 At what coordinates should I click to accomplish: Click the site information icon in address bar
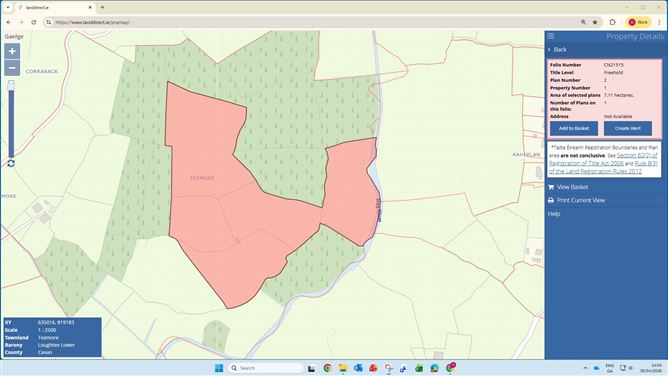(49, 22)
